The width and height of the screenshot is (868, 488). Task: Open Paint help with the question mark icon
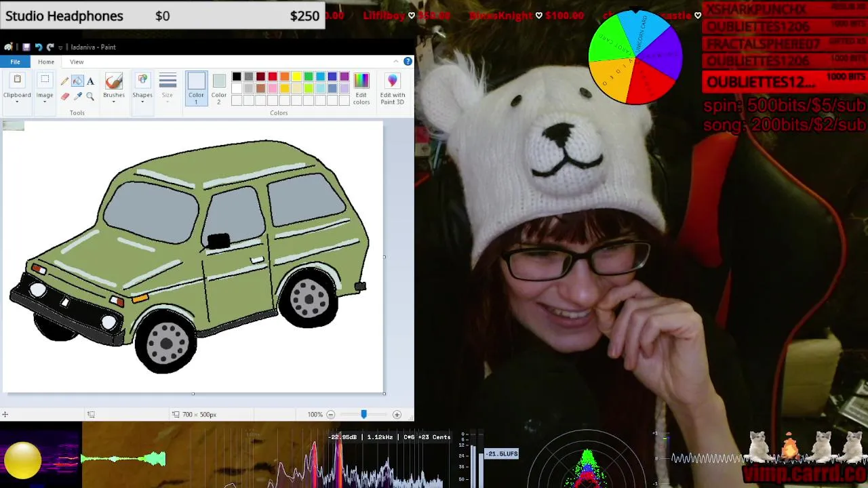click(408, 62)
